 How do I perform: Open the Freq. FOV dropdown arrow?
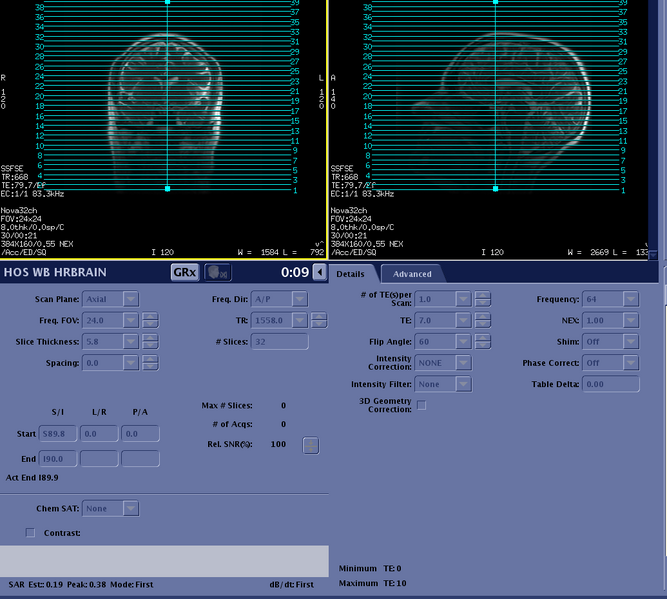tap(131, 320)
